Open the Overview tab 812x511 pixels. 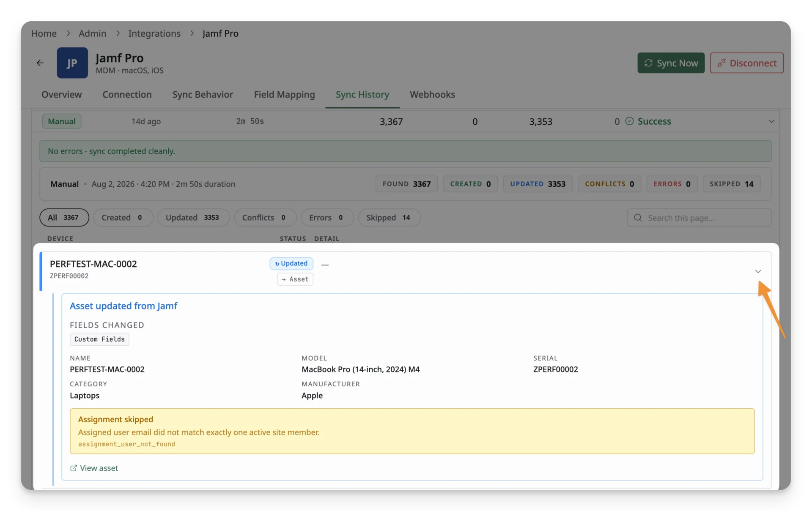[x=62, y=94]
